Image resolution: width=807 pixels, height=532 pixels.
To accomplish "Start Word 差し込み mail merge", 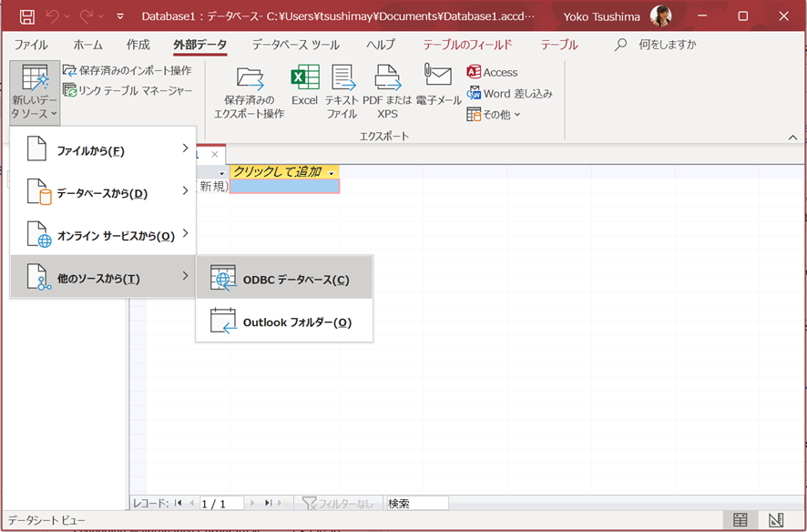I will pos(509,94).
